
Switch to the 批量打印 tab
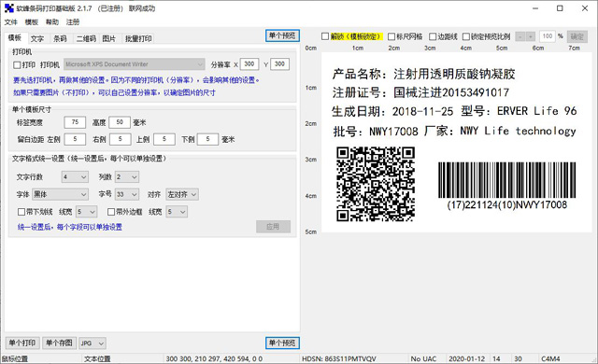[x=138, y=38]
